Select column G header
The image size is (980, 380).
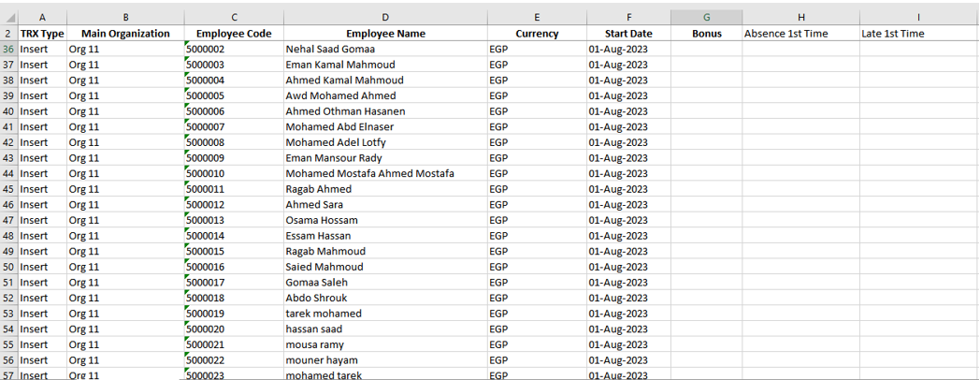click(x=706, y=17)
